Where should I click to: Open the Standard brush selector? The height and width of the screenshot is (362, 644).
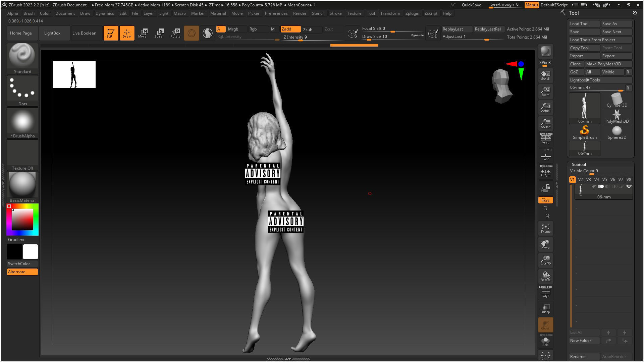point(22,58)
